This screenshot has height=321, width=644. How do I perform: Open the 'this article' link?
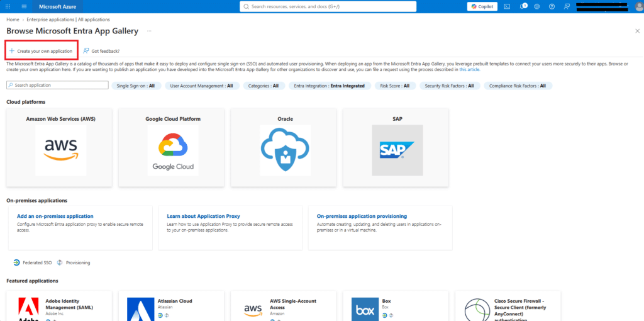pyautogui.click(x=469, y=69)
